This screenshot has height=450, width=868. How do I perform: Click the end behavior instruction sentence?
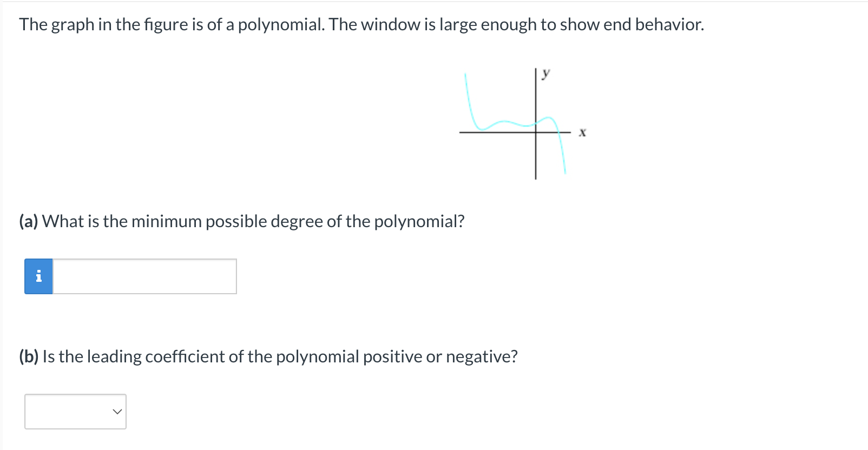point(361,24)
